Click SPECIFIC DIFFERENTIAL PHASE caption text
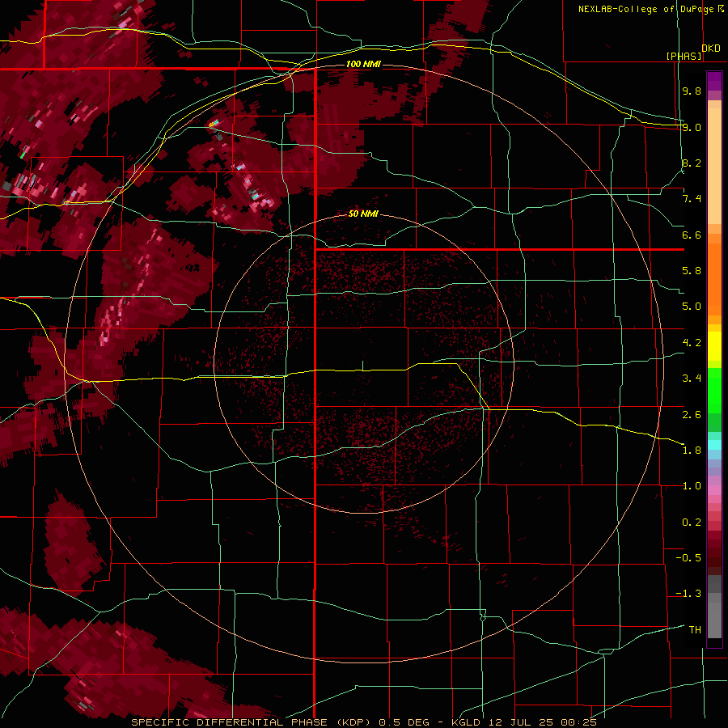Viewport: 728px width, 728px height. 230,722
